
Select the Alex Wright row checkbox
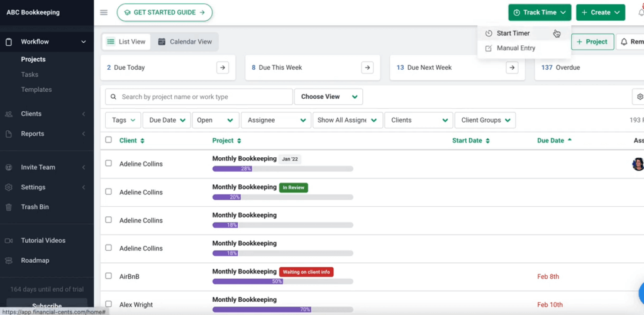click(x=109, y=304)
